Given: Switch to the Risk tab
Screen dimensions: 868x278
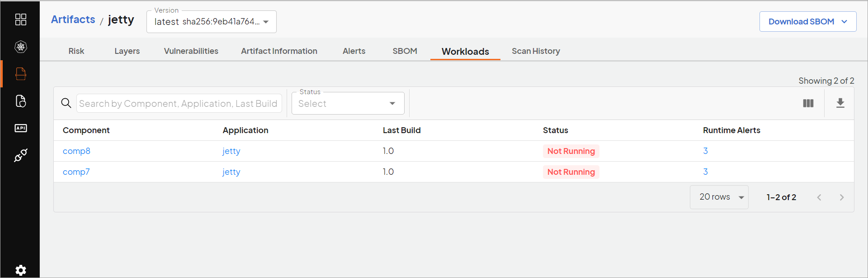Looking at the screenshot, I should [x=76, y=51].
